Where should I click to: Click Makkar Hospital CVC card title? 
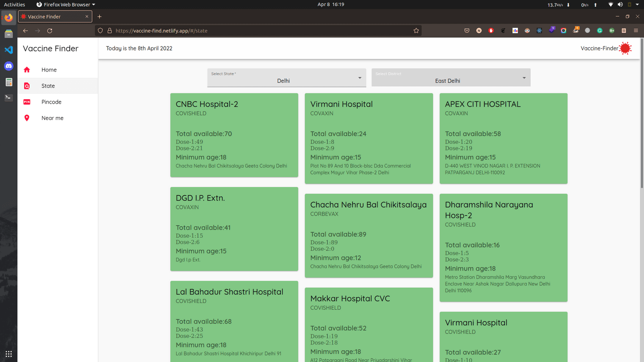point(350,299)
